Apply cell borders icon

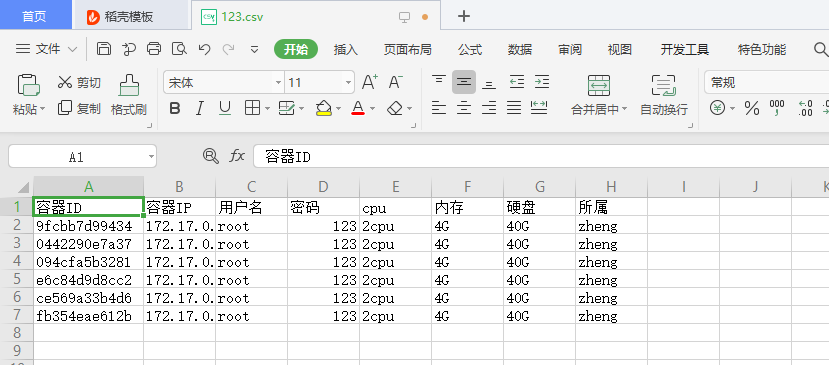252,108
